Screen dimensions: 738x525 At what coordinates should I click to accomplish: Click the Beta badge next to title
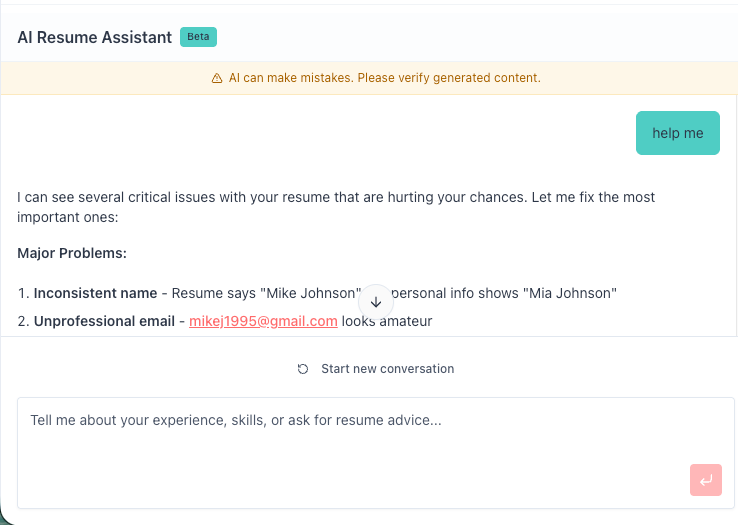click(198, 37)
